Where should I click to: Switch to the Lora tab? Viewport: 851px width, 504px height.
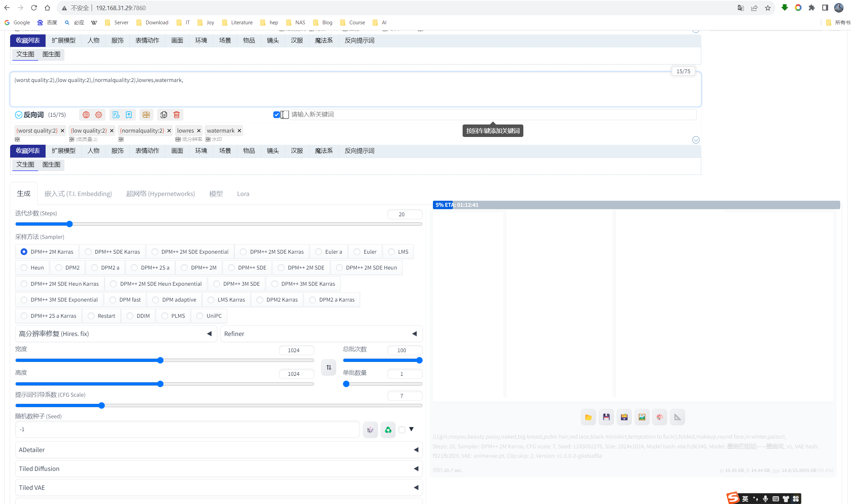click(x=243, y=194)
